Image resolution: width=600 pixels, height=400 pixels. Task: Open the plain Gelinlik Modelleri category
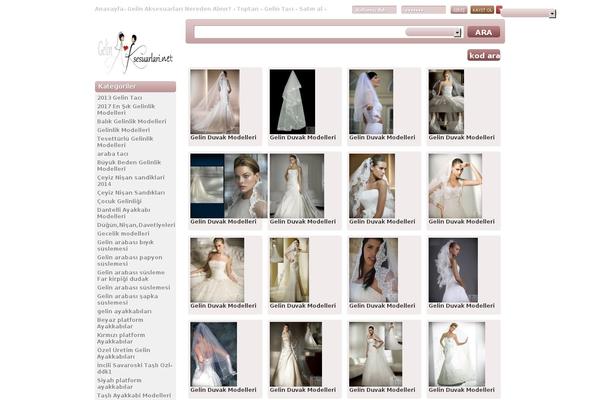(123, 130)
